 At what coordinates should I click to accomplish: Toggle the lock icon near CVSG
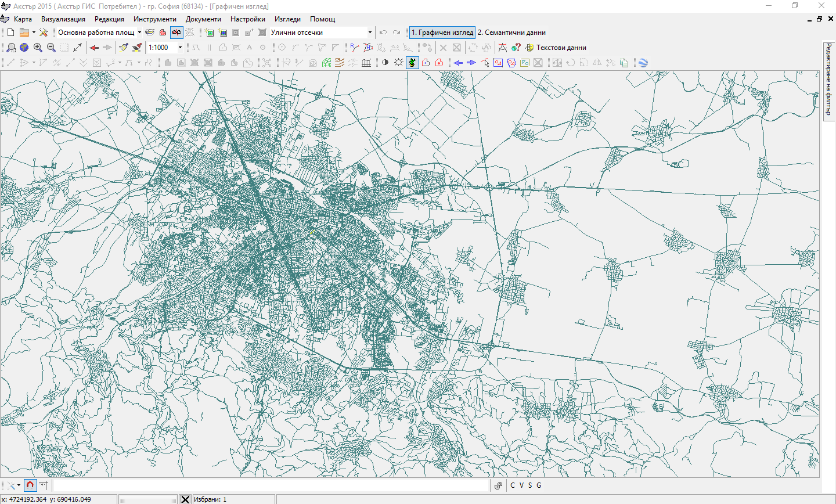coord(498,485)
